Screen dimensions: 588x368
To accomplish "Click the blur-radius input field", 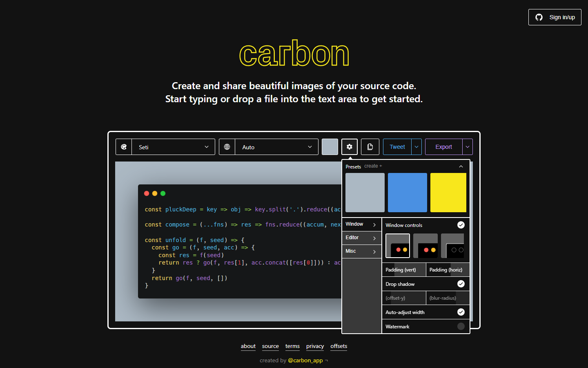I will [x=448, y=298].
